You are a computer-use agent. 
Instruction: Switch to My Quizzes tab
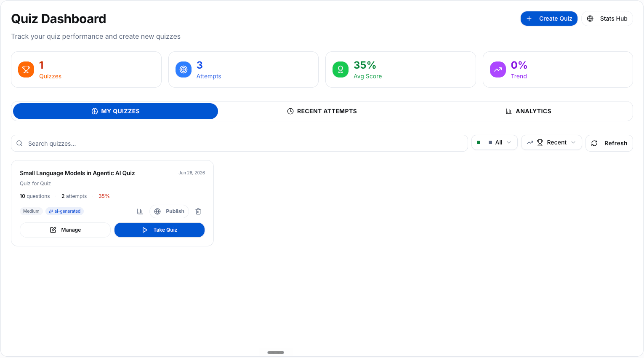(115, 111)
